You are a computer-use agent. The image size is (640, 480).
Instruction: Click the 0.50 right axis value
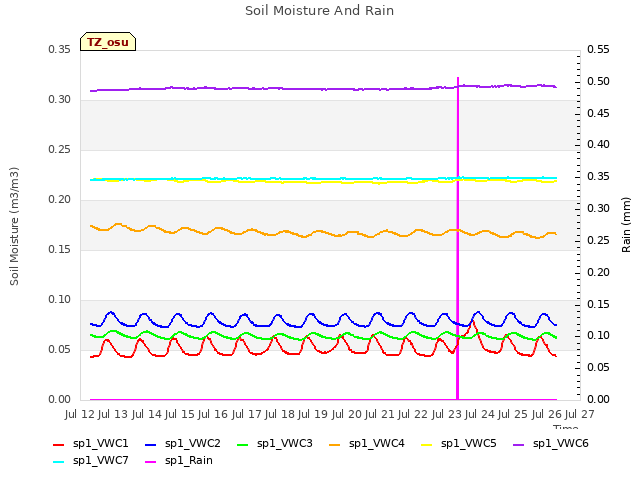(x=598, y=82)
